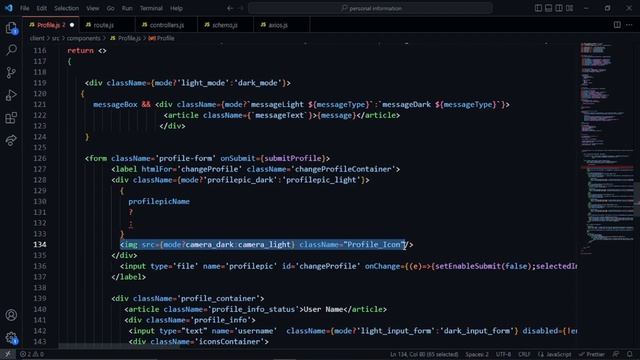Go forward with the navigation arrow
Screen dimensions: 640x360
coord(241,8)
